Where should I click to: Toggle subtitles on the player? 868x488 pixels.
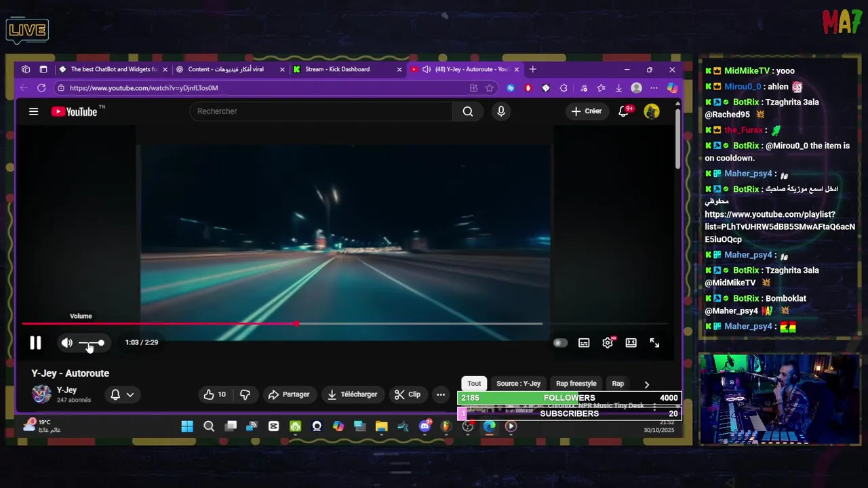tap(584, 343)
